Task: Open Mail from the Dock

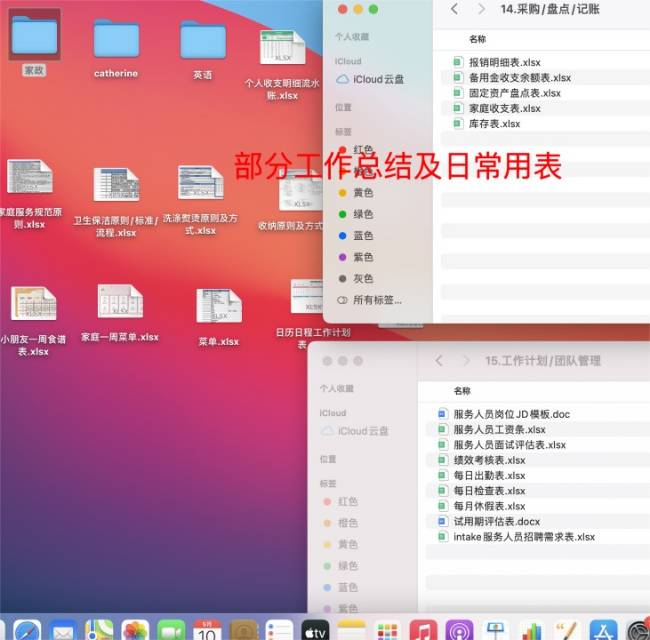Action: [x=63, y=630]
